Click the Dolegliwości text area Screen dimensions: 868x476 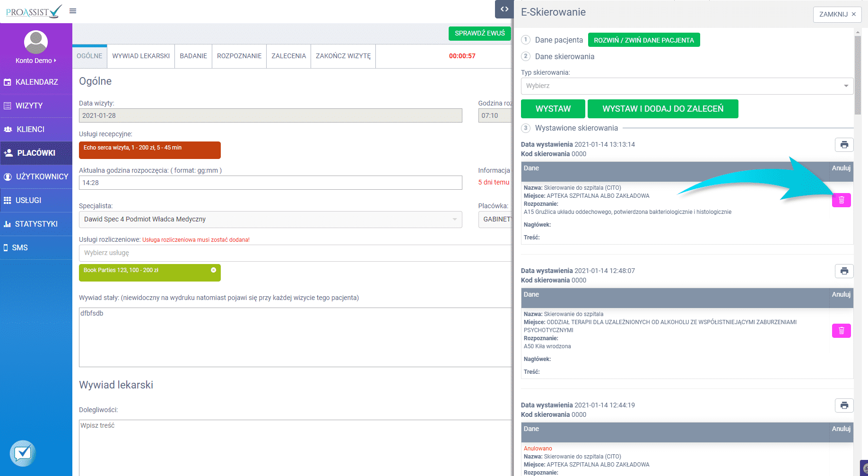[295, 447]
